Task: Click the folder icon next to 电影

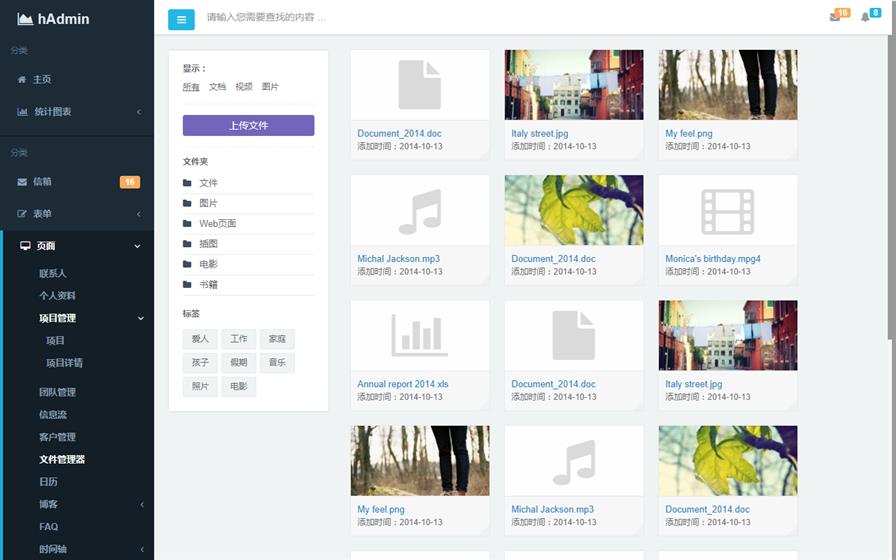Action: (x=187, y=264)
